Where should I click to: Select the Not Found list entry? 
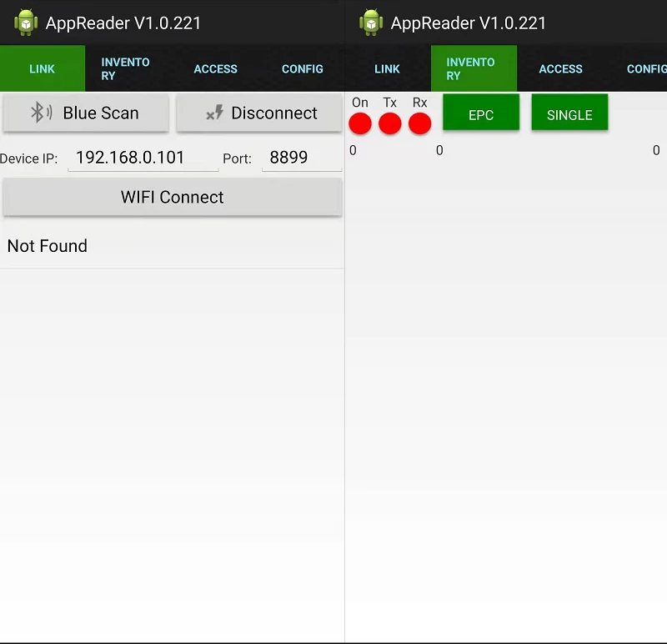[x=172, y=246]
